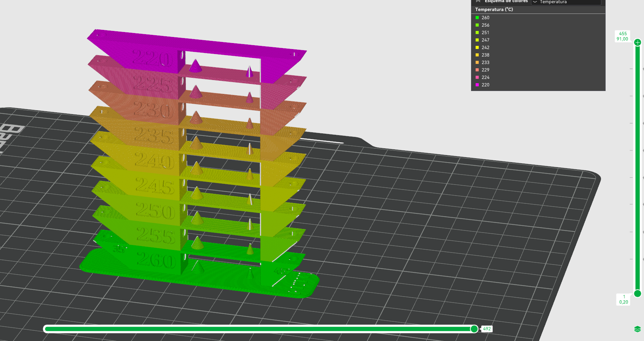
Task: Select the 256 color swatch in legend
Action: (x=477, y=25)
